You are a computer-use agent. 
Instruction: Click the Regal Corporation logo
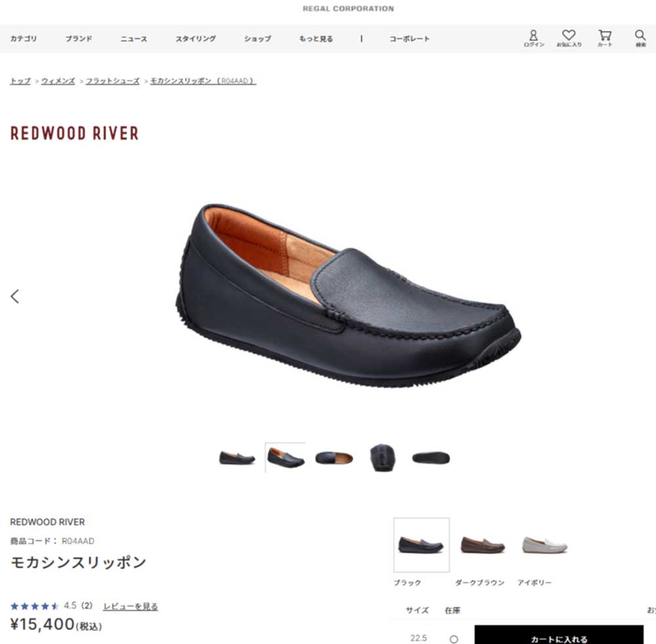point(348,9)
